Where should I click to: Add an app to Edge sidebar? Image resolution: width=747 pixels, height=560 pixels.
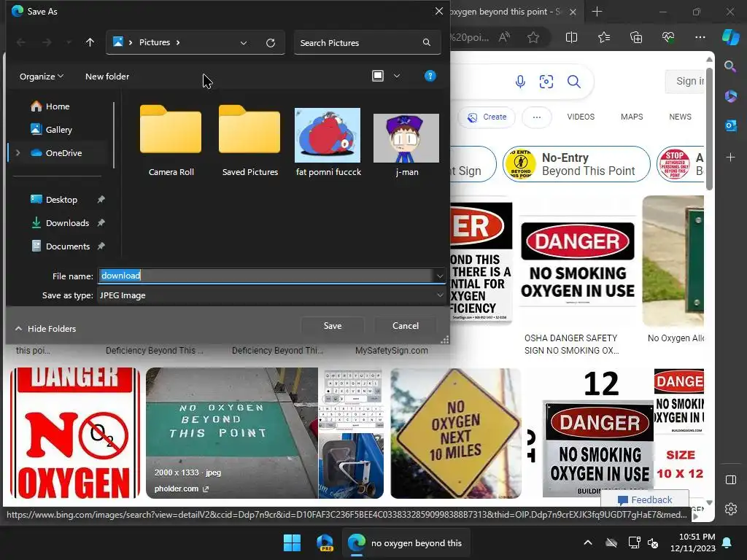pos(730,157)
